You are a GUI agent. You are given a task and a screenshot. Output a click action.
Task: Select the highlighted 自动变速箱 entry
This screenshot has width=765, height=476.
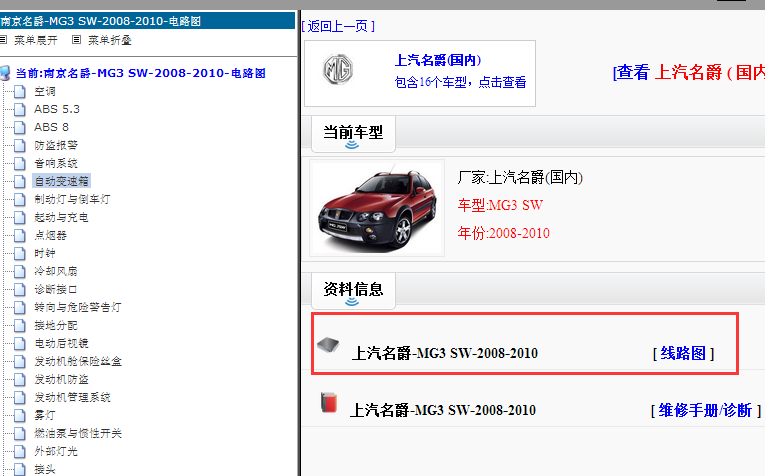(61, 181)
